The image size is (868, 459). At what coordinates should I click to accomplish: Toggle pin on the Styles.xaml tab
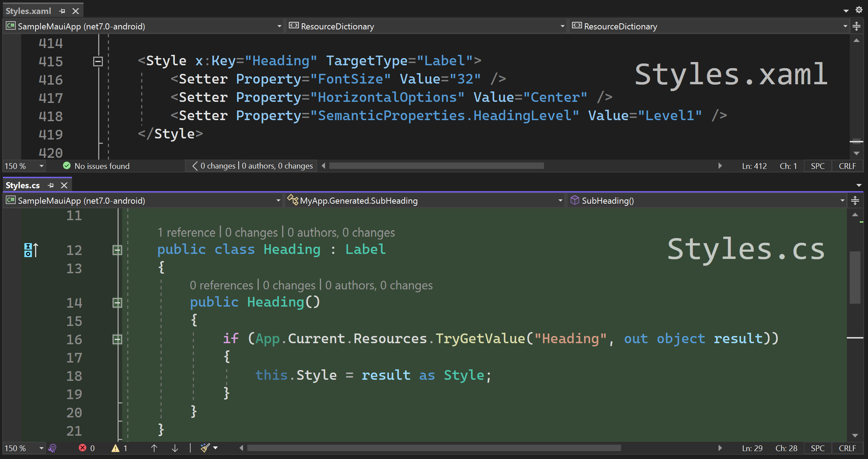[x=62, y=11]
